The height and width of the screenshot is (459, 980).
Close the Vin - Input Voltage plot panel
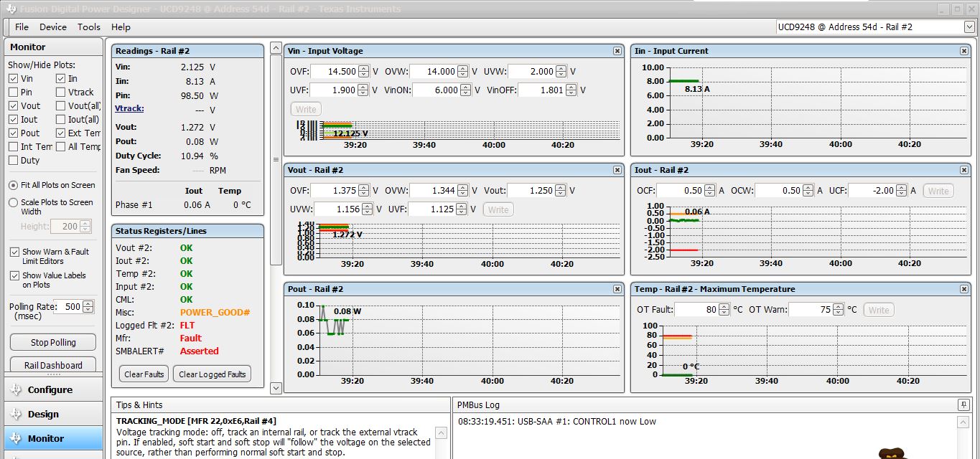[617, 51]
